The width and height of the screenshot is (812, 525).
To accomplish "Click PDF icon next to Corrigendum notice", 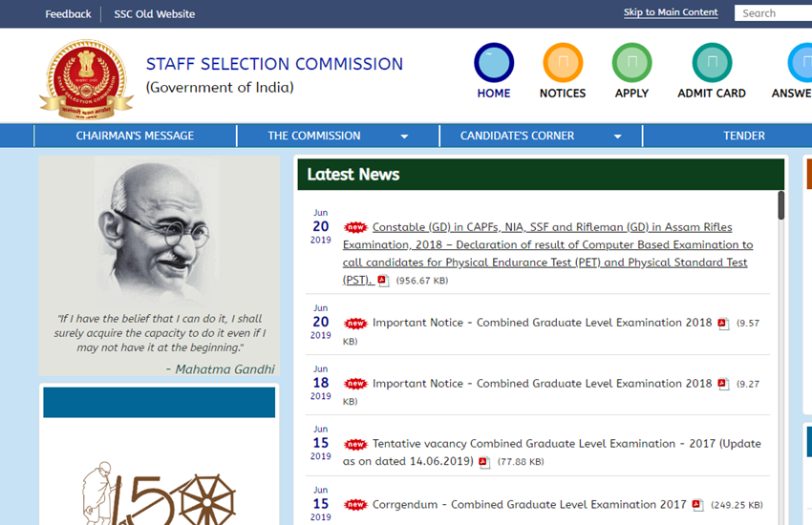I will coord(697,505).
